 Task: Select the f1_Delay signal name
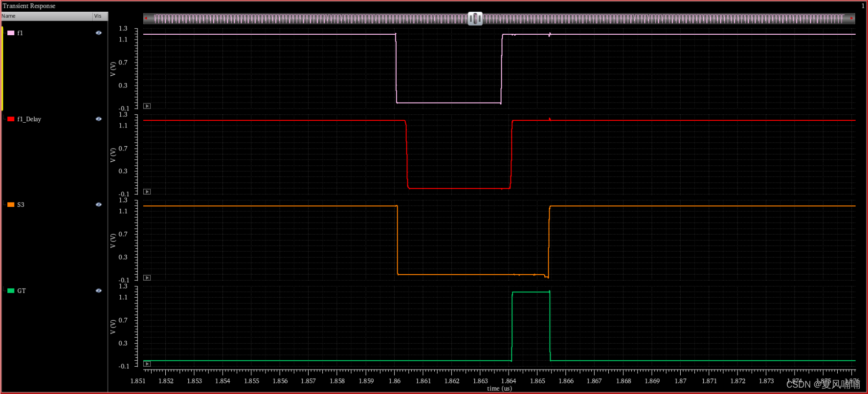(x=29, y=119)
